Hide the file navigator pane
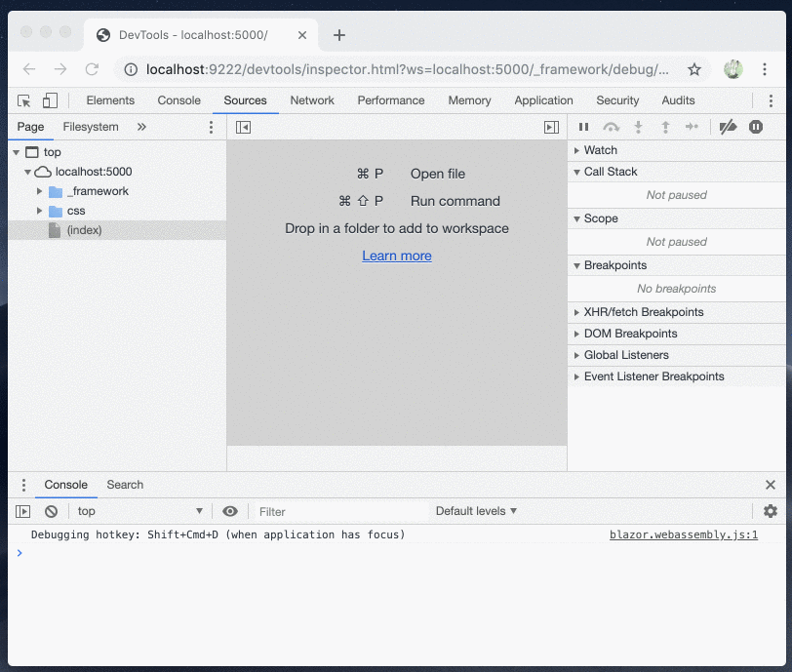 244,127
